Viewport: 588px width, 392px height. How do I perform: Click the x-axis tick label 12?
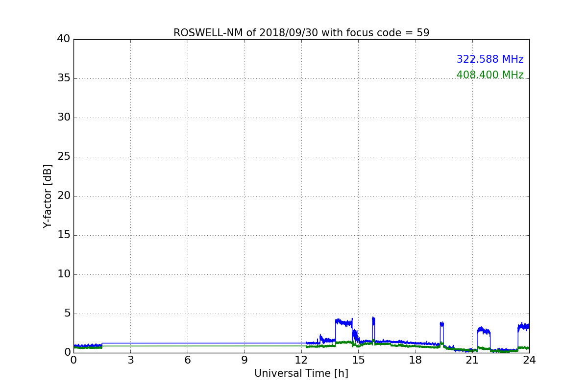pyautogui.click(x=301, y=360)
